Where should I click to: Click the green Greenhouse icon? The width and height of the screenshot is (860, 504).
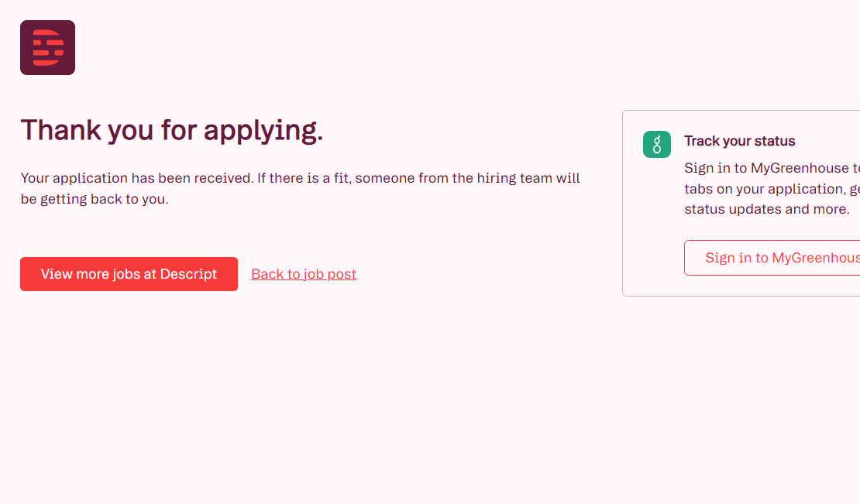point(656,144)
